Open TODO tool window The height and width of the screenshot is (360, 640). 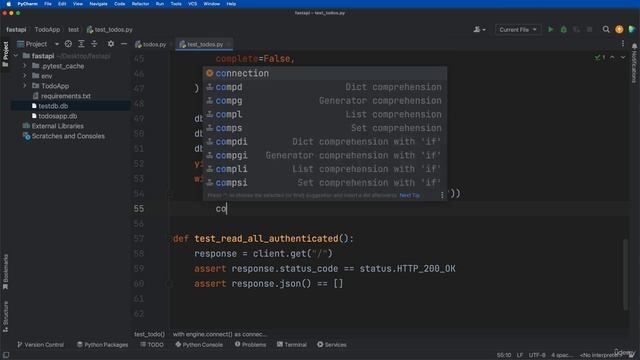(x=151, y=345)
